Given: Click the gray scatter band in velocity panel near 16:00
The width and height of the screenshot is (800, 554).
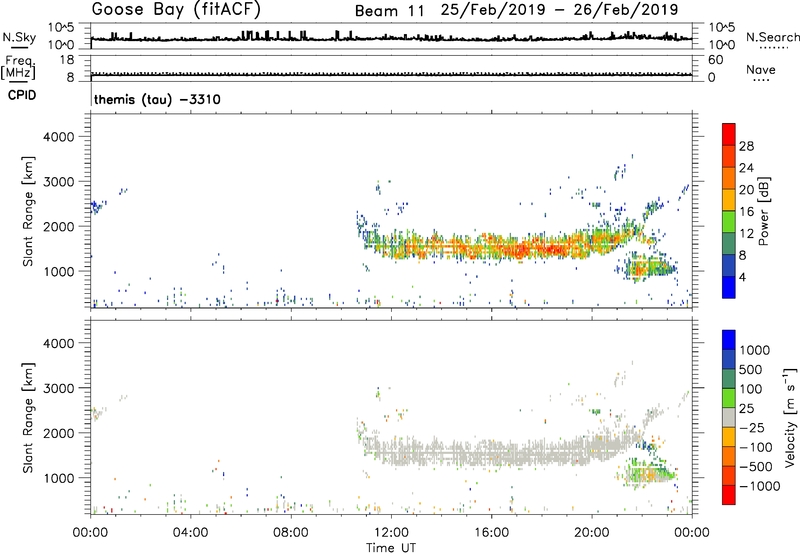Looking at the screenshot, I should coord(491,452).
